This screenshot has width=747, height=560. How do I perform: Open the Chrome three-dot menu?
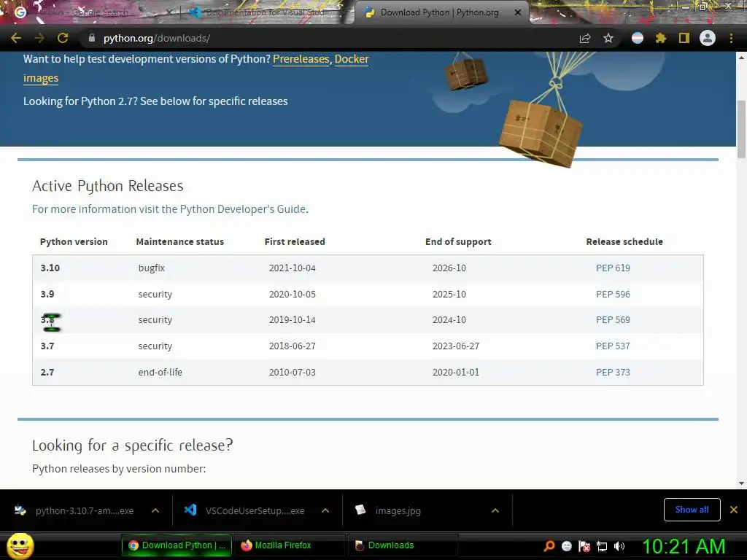pyautogui.click(x=731, y=38)
